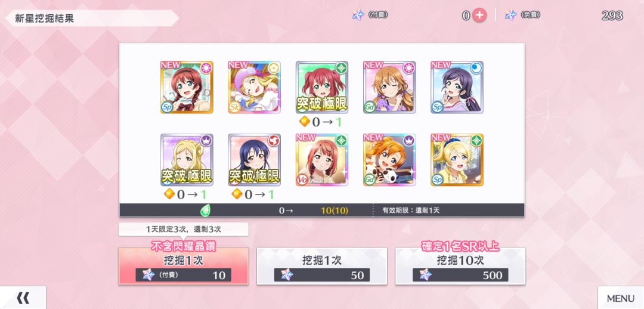Viewport: 644px width, 309px height.
Task: Tap the paid star gem icon (付費) at top
Action: (358, 15)
